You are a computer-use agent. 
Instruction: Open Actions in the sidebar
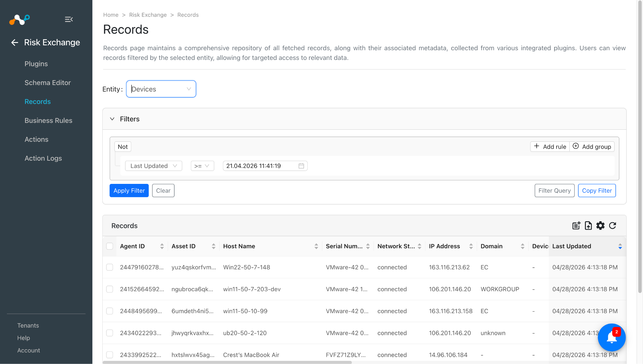click(36, 139)
